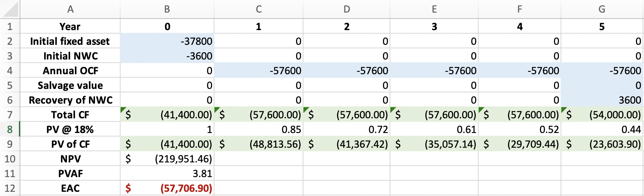Click the 'Year' label cell
This screenshot has height=196, width=644.
70,26
